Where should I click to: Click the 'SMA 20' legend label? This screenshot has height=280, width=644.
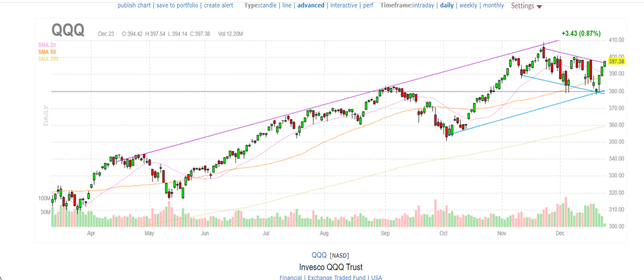pyautogui.click(x=47, y=45)
